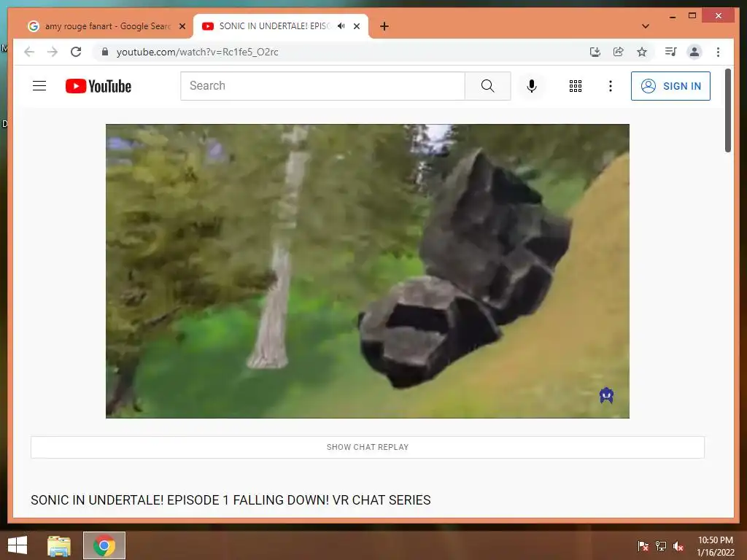747x560 pixels.
Task: Open media controls icon in toolbar
Action: coord(671,52)
